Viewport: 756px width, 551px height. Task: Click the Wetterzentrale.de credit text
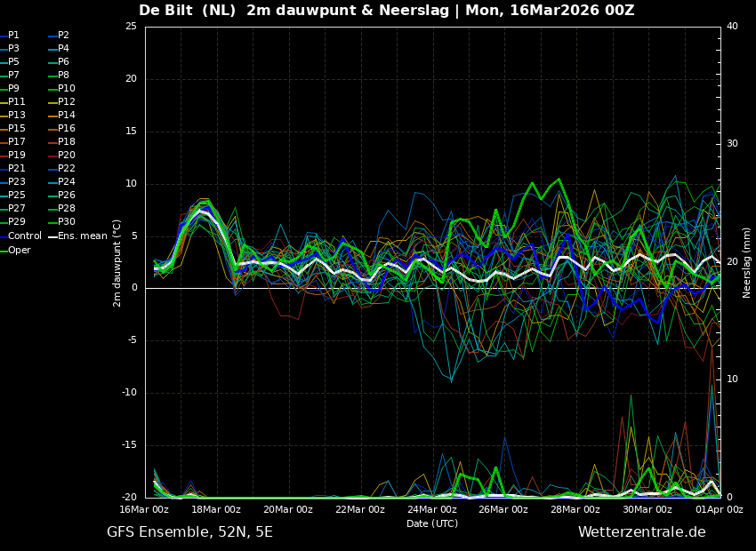pos(642,532)
